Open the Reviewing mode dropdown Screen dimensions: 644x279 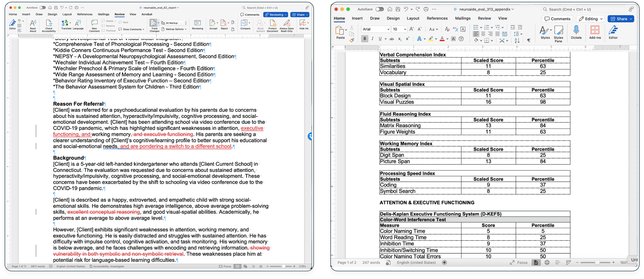click(x=276, y=14)
